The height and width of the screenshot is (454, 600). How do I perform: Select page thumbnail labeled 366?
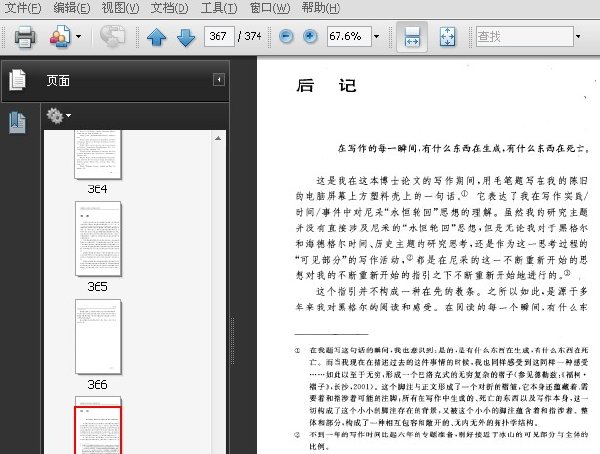(98, 337)
